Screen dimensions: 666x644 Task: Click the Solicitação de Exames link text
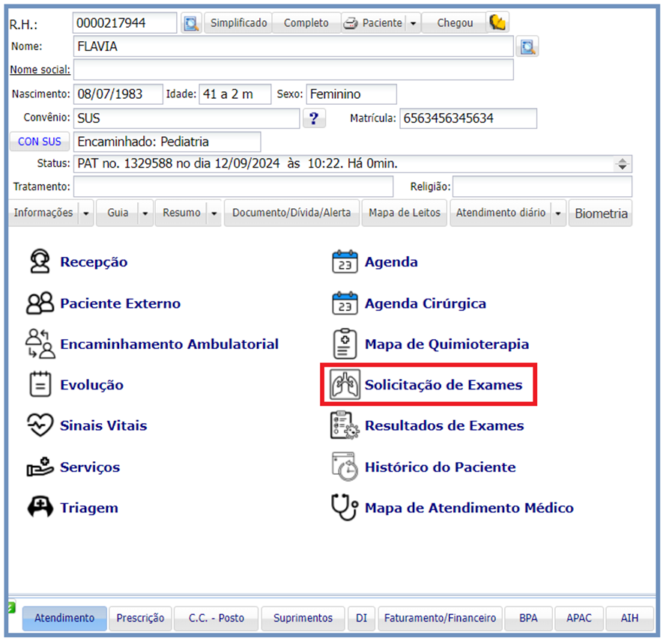click(444, 385)
